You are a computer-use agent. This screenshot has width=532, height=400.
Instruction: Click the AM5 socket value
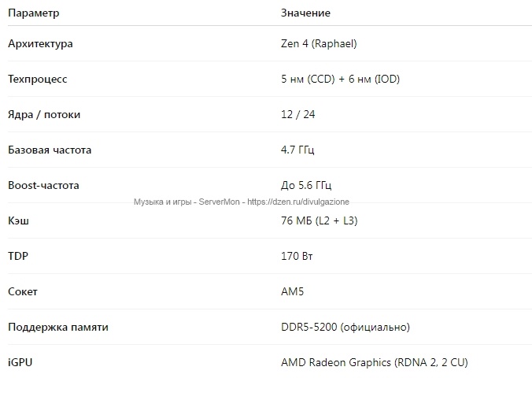[x=293, y=291]
